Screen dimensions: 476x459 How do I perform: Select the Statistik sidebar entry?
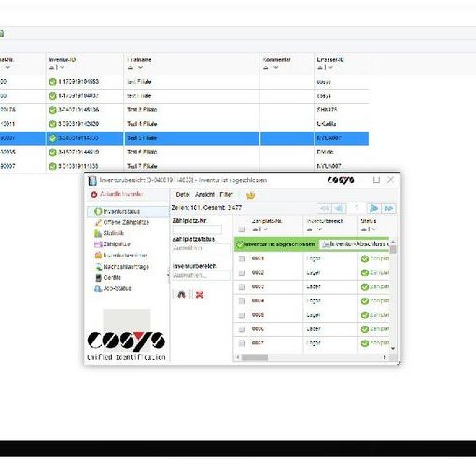tap(109, 233)
